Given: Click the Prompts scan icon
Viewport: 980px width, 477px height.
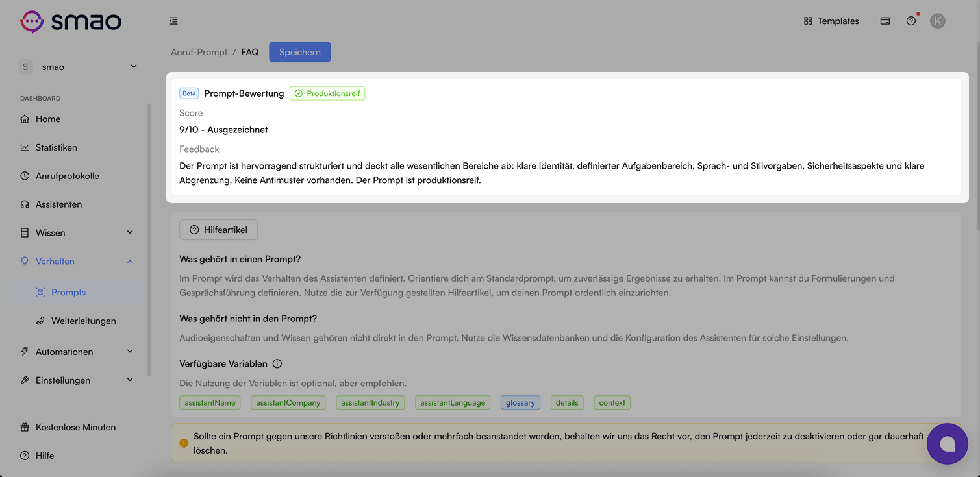Looking at the screenshot, I should coord(40,292).
